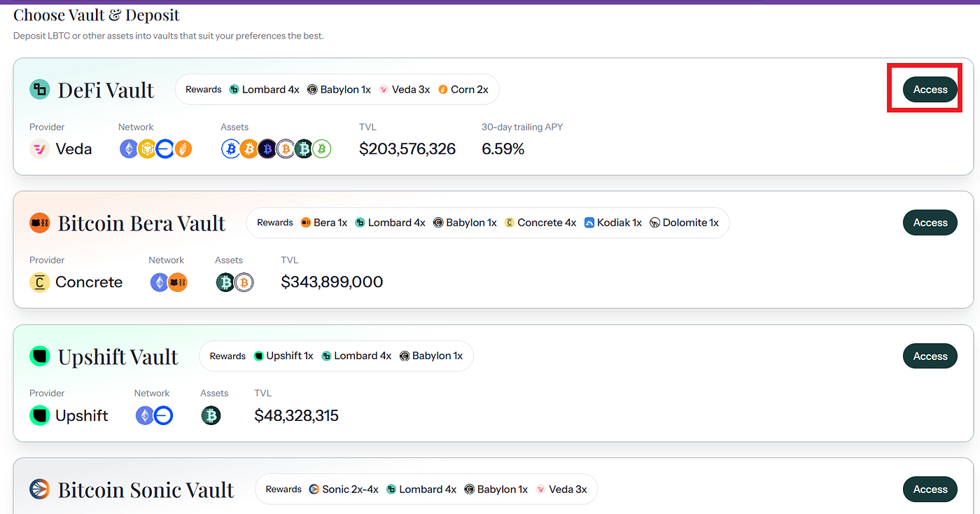Select the Upshift Vault title

coord(118,356)
